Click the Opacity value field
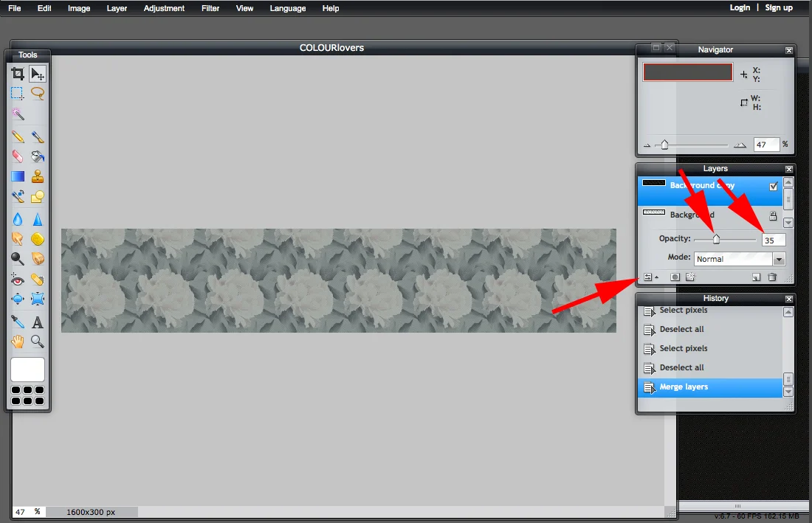Image resolution: width=812 pixels, height=523 pixels. tap(774, 240)
